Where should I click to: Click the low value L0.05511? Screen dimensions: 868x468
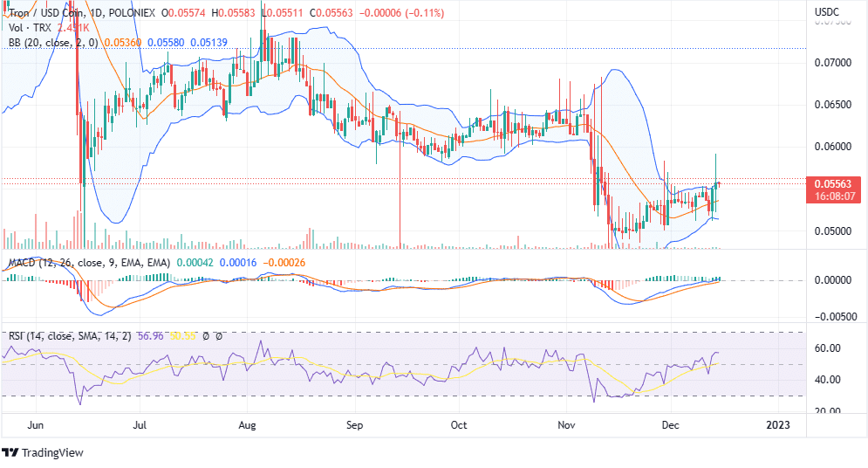(x=282, y=12)
